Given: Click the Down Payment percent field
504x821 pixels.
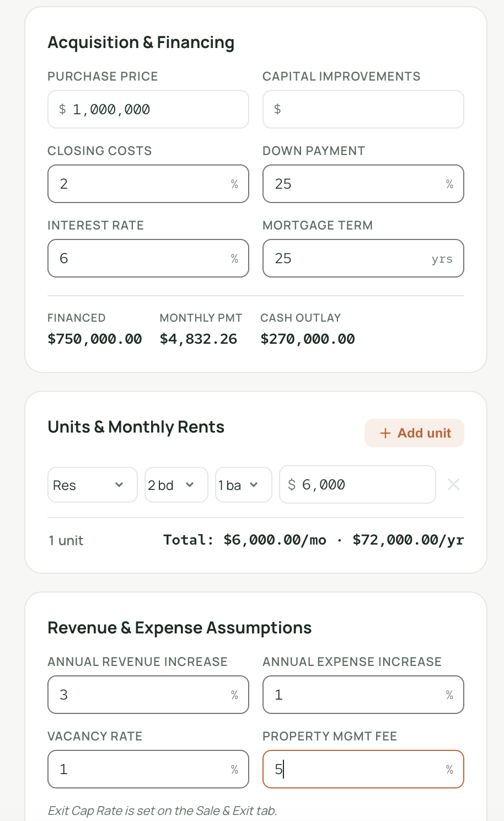Looking at the screenshot, I should (x=363, y=184).
